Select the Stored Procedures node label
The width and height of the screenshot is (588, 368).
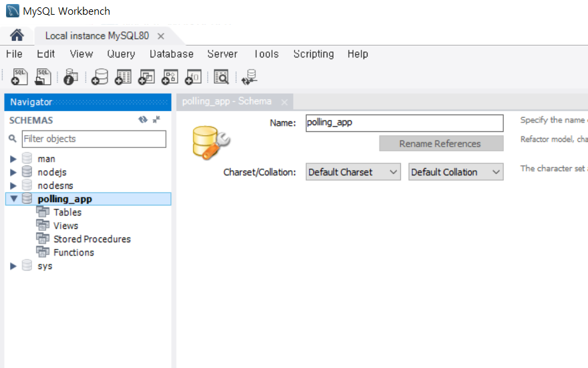92,239
